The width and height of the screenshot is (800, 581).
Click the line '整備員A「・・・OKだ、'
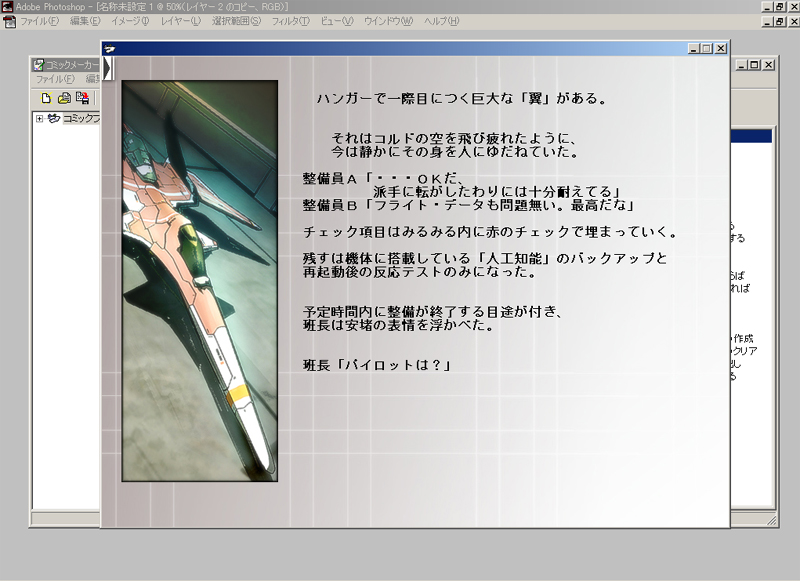coord(383,179)
